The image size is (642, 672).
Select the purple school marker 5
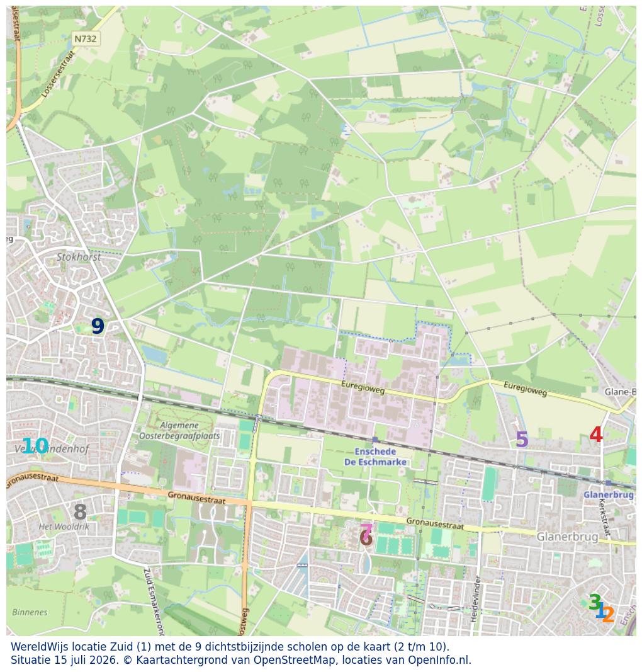[522, 439]
